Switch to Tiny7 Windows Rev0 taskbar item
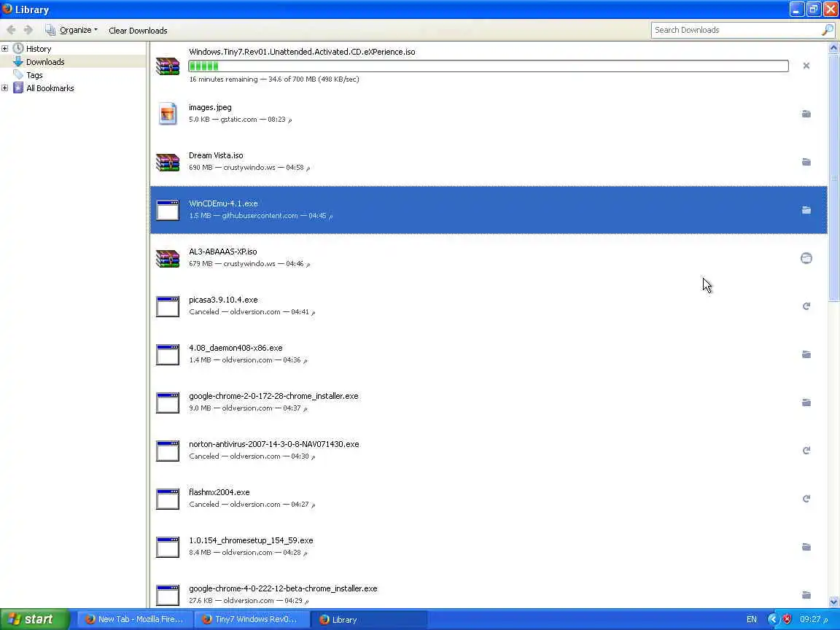Image resolution: width=840 pixels, height=630 pixels. tap(252, 619)
